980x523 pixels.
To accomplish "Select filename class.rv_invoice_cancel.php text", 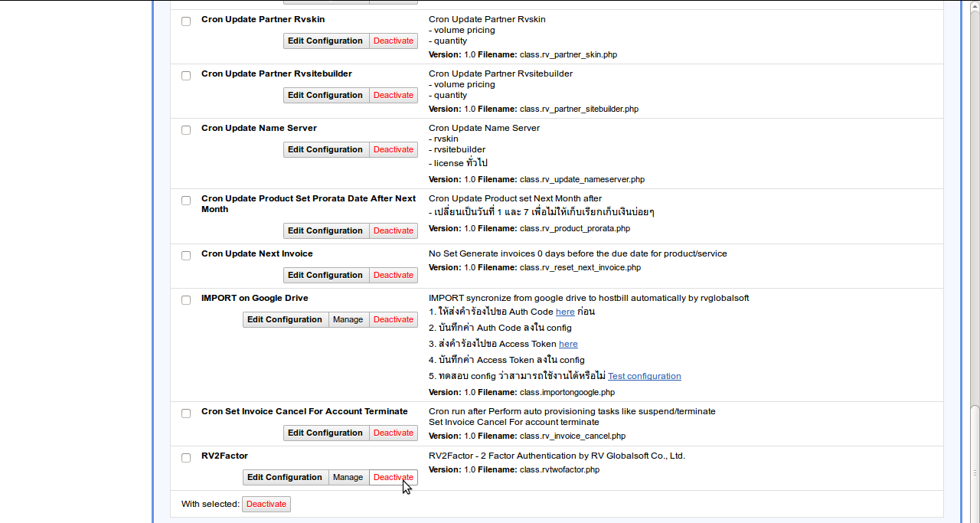I will tap(573, 436).
